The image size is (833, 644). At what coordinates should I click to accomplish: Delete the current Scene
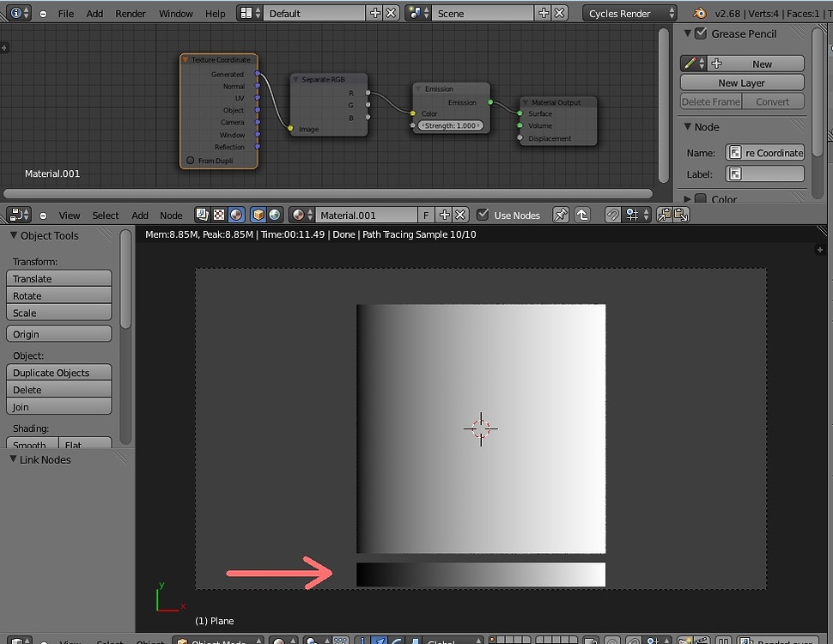(559, 13)
